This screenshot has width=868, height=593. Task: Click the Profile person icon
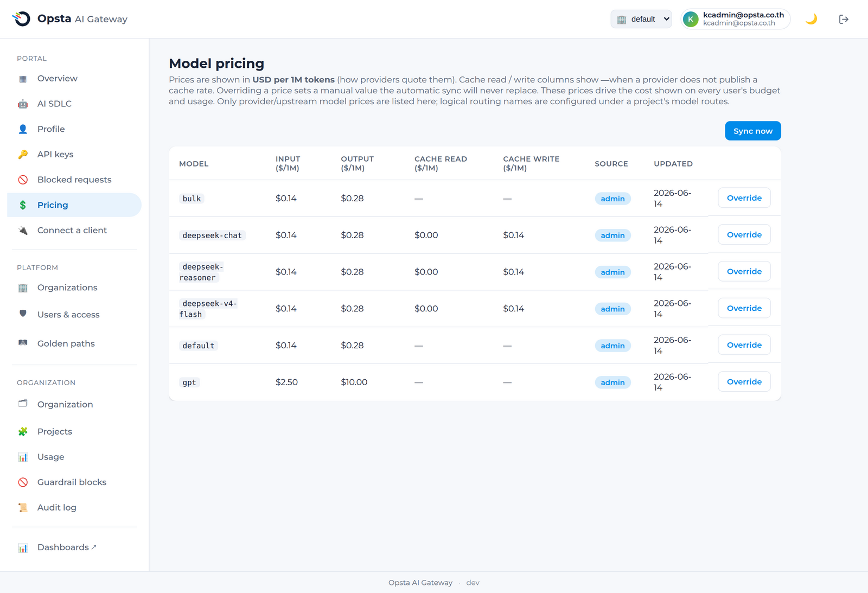(x=23, y=129)
